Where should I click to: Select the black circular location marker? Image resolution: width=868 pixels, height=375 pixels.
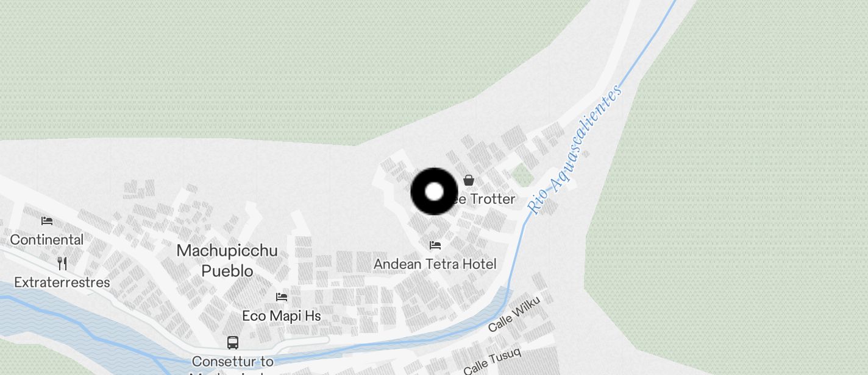[x=434, y=192]
